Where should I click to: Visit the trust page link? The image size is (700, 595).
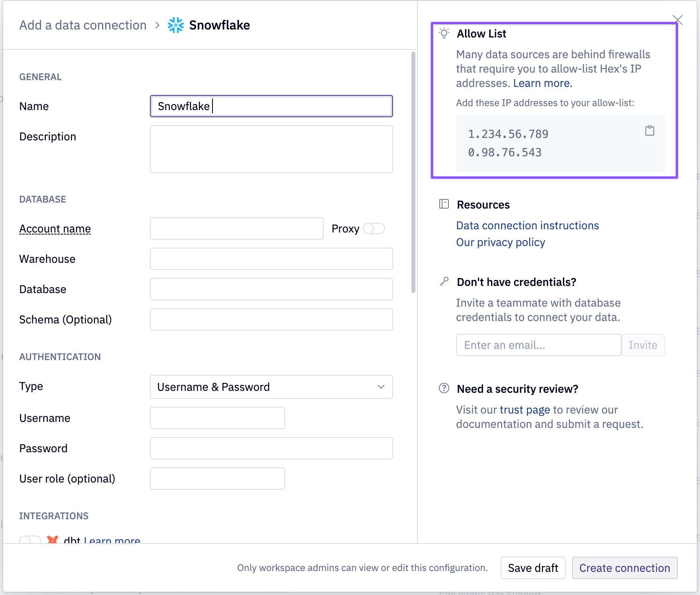point(524,409)
